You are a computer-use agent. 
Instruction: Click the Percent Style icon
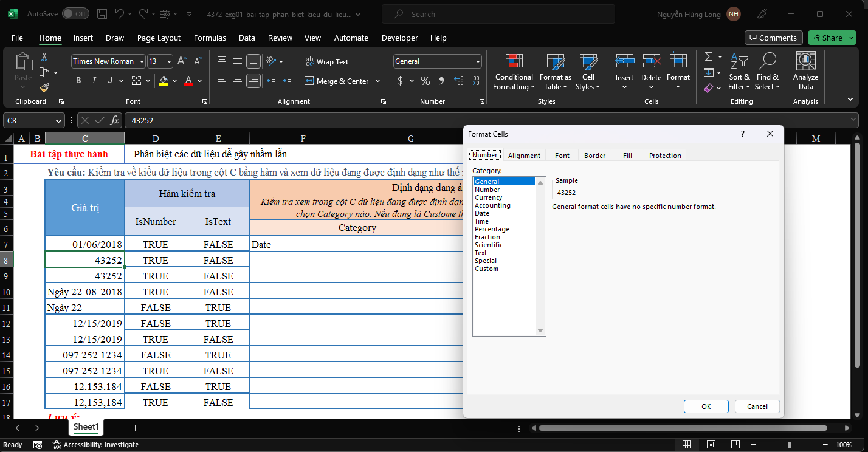[425, 81]
